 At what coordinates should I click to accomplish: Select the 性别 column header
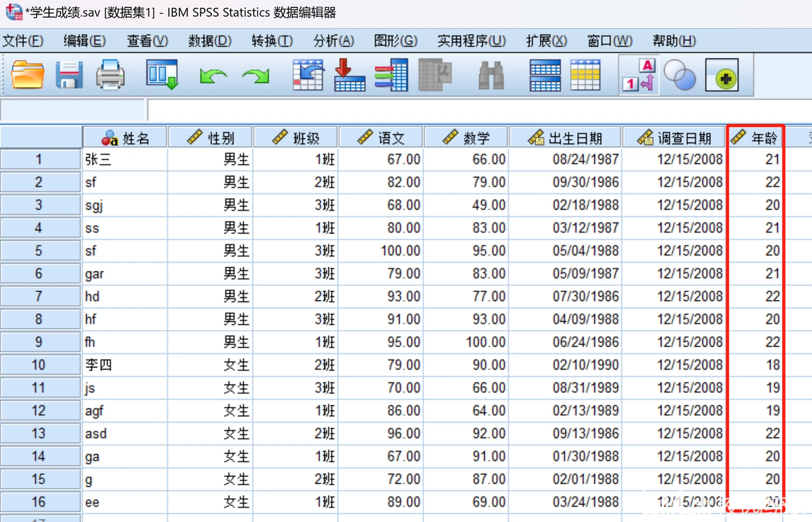pos(210,137)
